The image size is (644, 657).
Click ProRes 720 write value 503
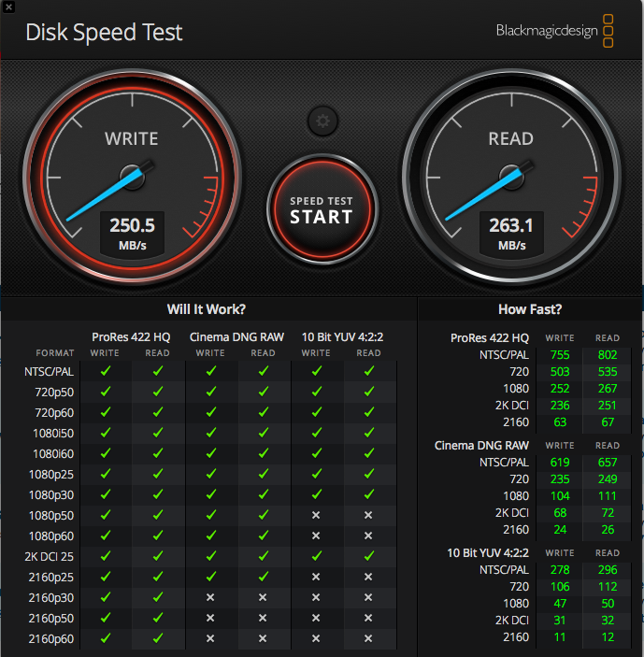560,372
